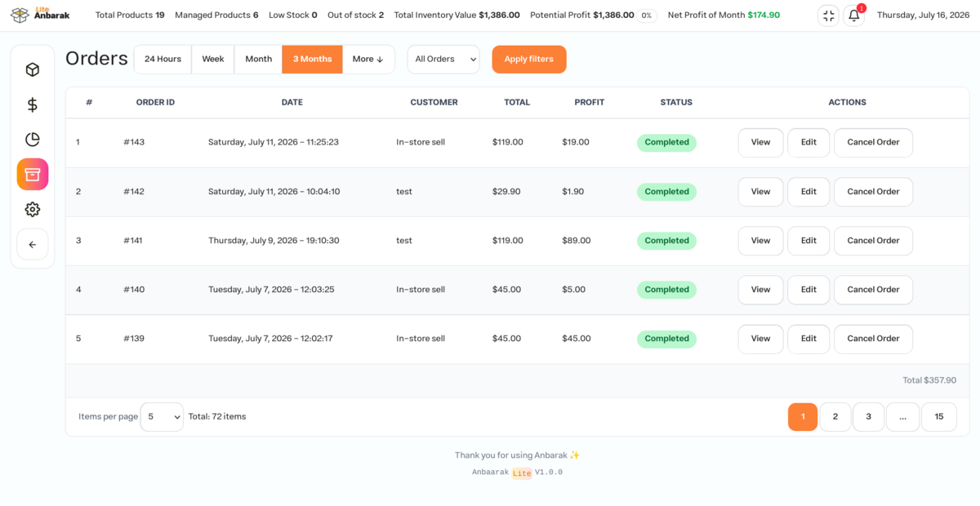Cancel order #141

pyautogui.click(x=873, y=241)
